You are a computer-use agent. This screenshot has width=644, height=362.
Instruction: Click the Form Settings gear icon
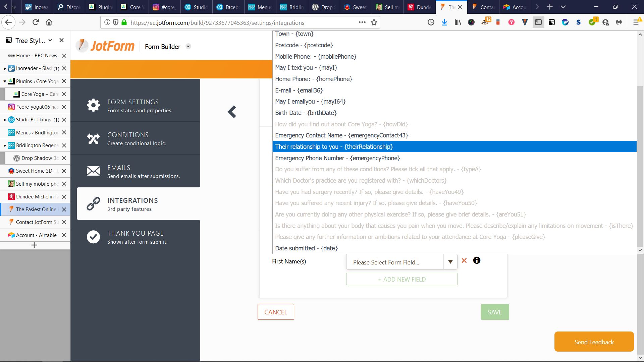(x=93, y=105)
